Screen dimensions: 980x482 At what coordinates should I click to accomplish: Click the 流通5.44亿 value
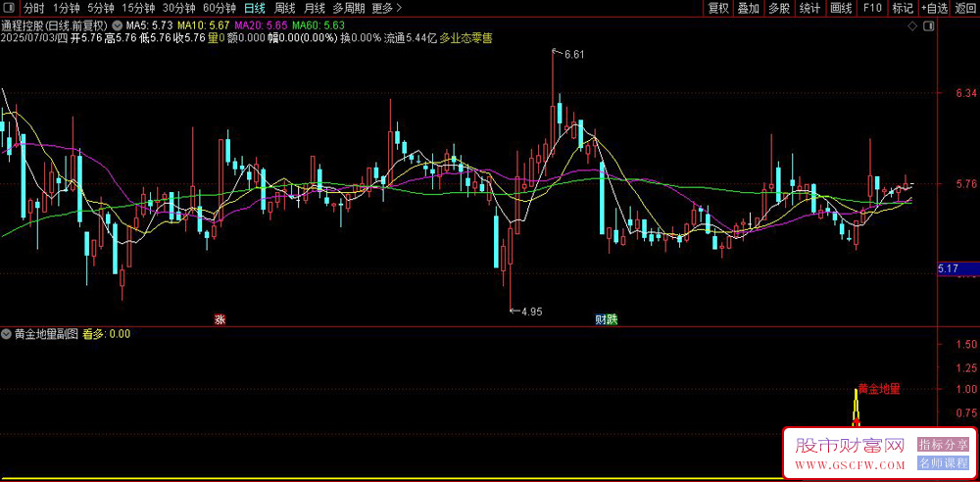coord(410,38)
